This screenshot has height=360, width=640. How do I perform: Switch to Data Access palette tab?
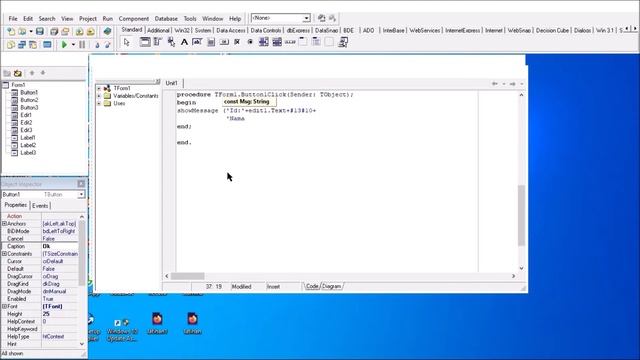pos(231,31)
